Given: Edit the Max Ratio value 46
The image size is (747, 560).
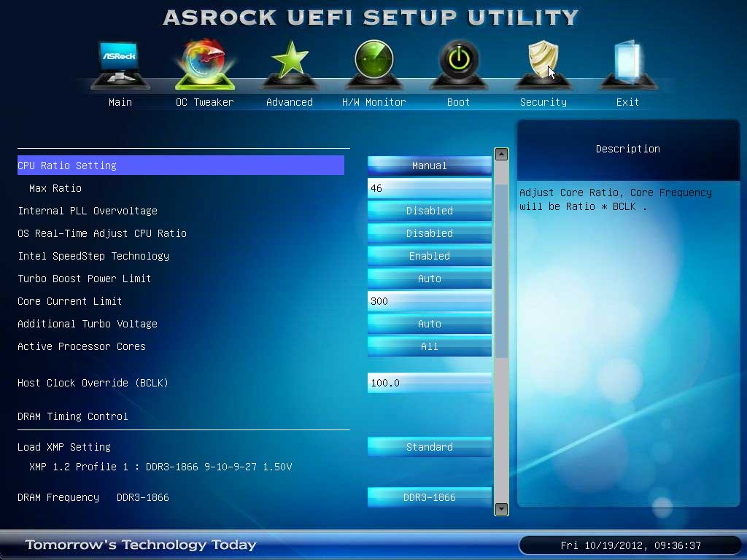Looking at the screenshot, I should [x=429, y=188].
